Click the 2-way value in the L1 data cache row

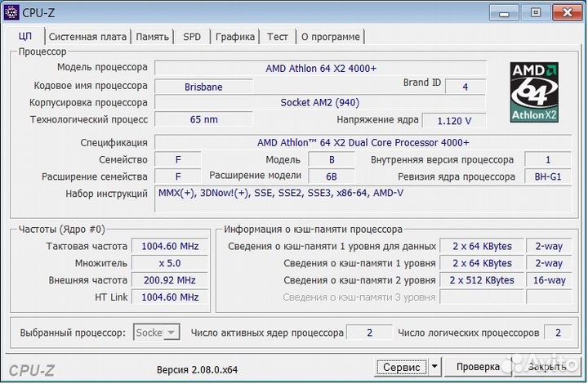(x=549, y=246)
